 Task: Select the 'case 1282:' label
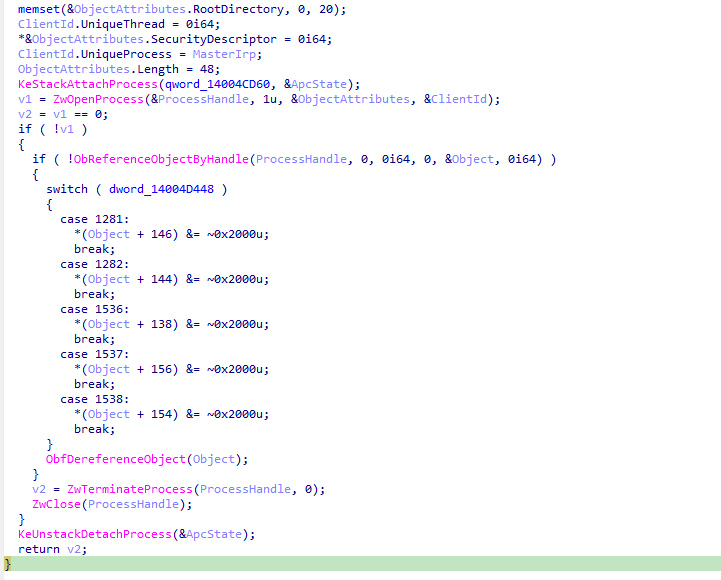(x=95, y=264)
